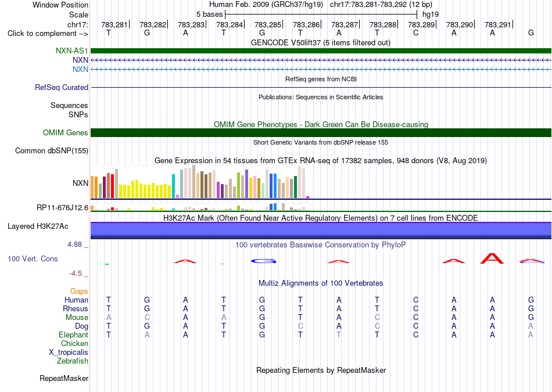Viewport: 552px width, 392px height.
Task: Open the OMIM Genes track settings
Action: pos(66,132)
